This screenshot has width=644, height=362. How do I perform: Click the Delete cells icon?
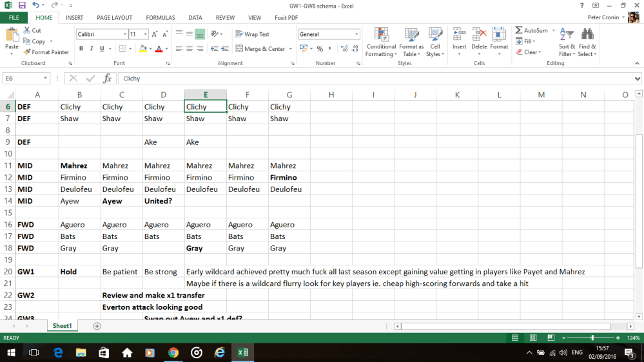tap(479, 36)
